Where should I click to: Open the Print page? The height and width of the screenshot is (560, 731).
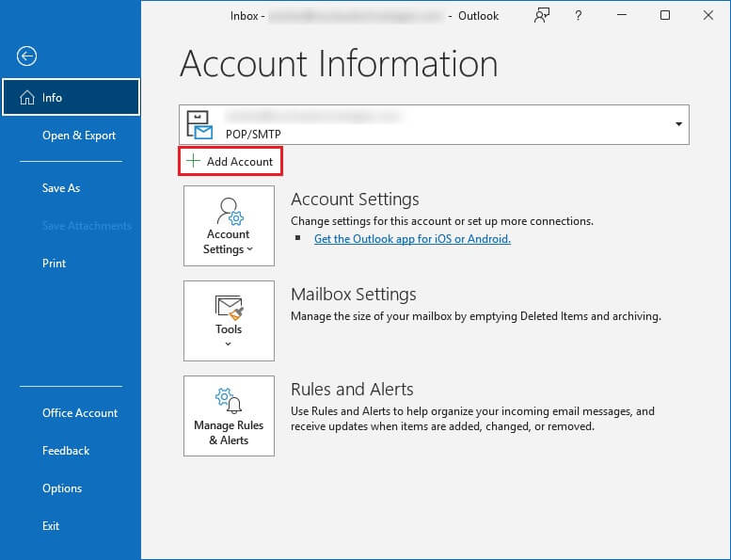(55, 264)
